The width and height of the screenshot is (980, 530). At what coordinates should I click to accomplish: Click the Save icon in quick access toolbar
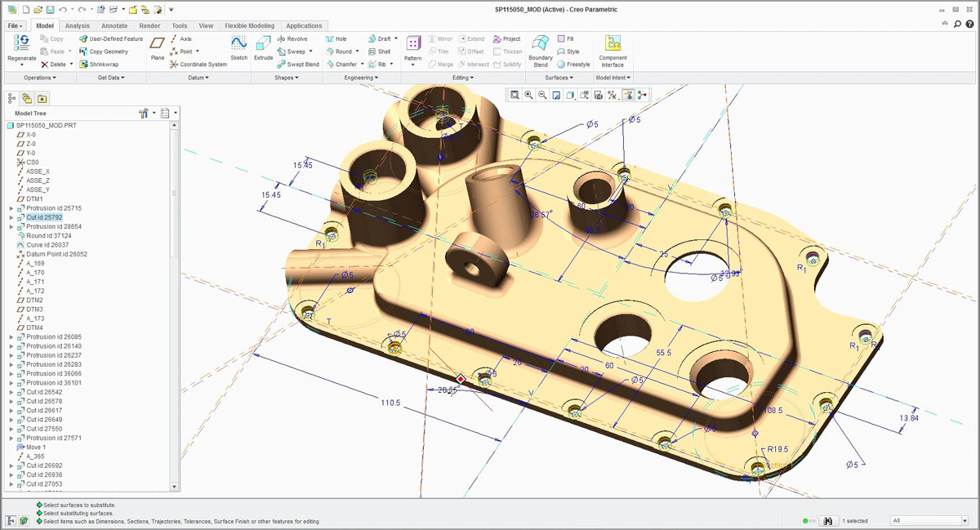[x=50, y=9]
